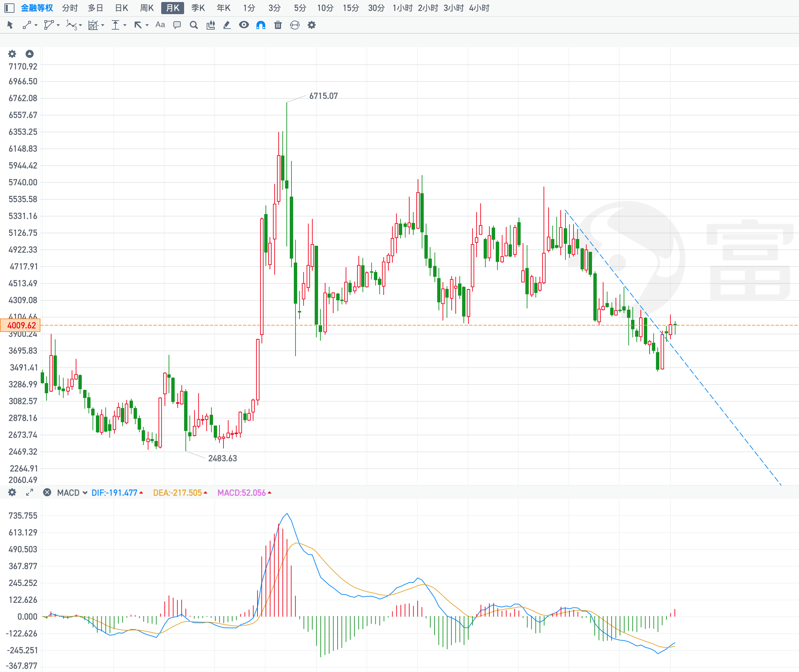This screenshot has width=799, height=672.
Task: Open the drawing toolbar settings gear
Action: pos(312,25)
